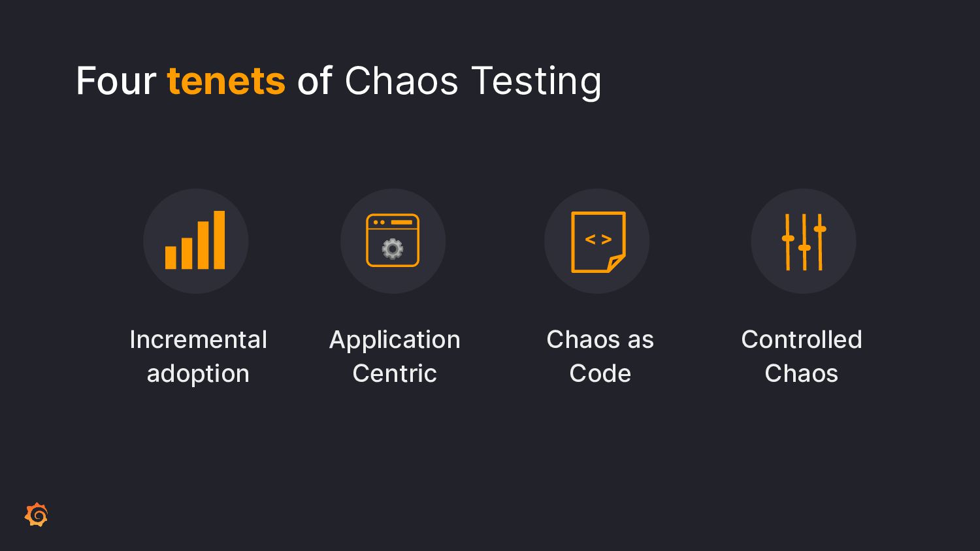Click the orange word "tenets" in the title

click(x=226, y=81)
